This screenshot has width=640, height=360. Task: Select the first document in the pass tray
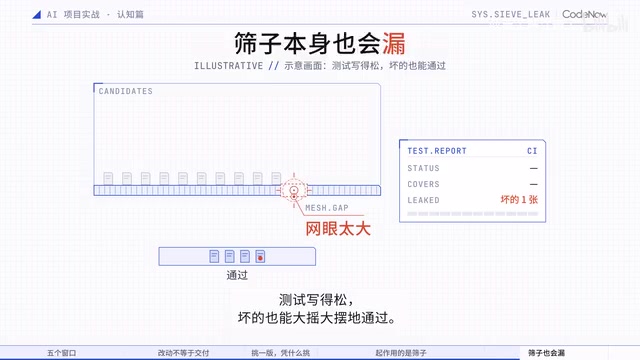[x=214, y=256]
